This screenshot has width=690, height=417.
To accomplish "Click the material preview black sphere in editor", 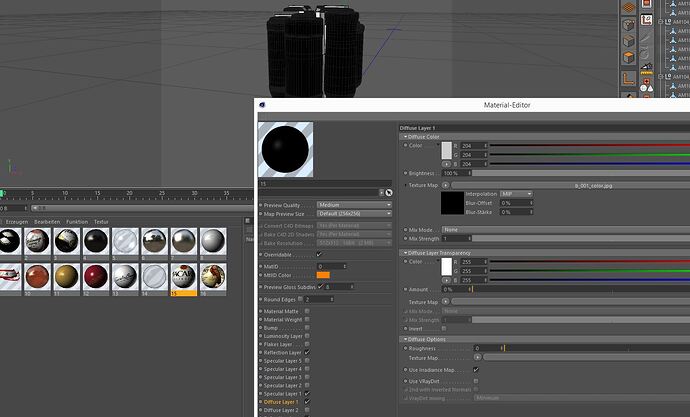I will pyautogui.click(x=285, y=150).
